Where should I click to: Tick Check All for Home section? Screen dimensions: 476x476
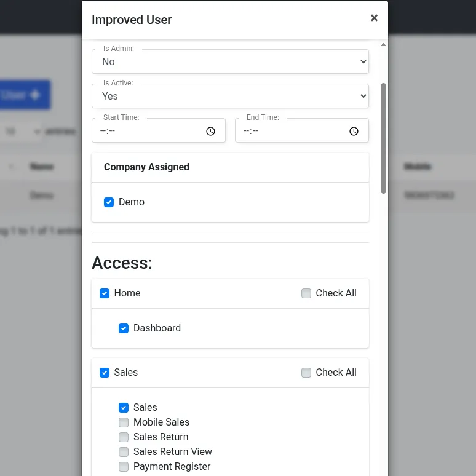pyautogui.click(x=306, y=293)
